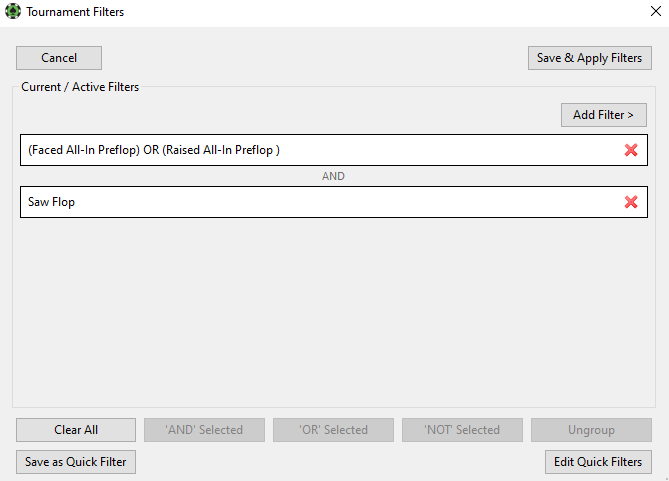Screen dimensions: 669x481
Task: Click the 'OR' Selected button
Action: pyautogui.click(x=333, y=430)
